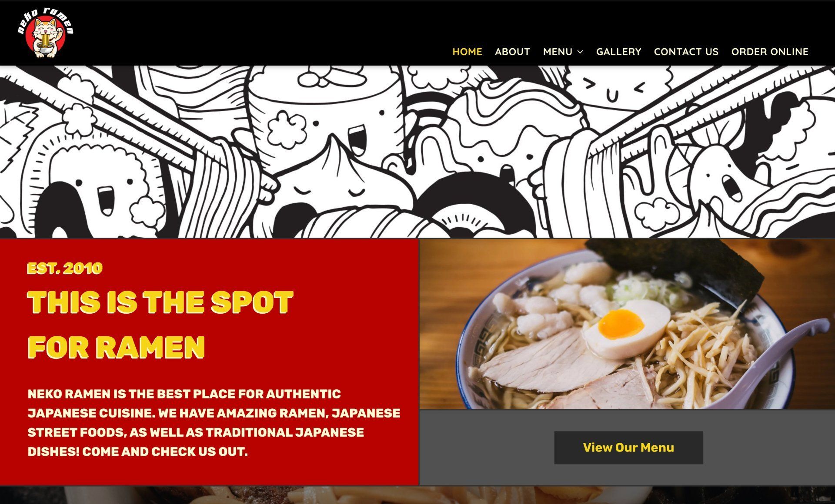835x504 pixels.
Task: Click the Est. 2010 text
Action: coord(65,268)
